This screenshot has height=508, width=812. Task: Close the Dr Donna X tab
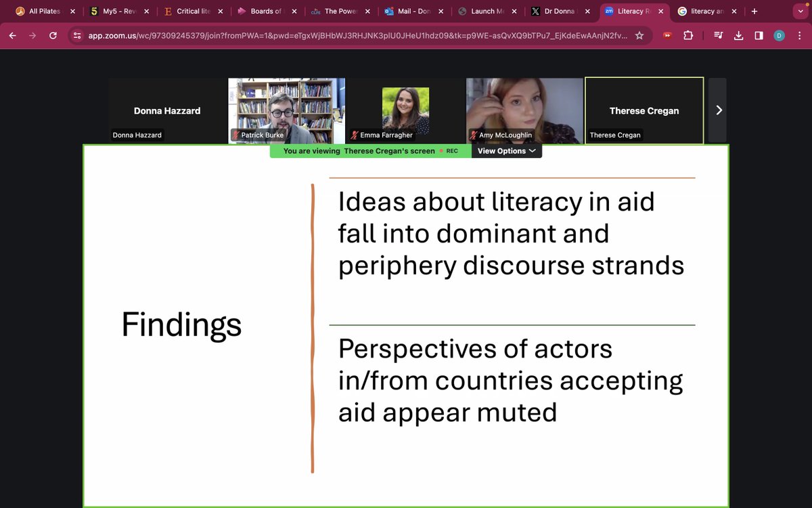point(587,11)
